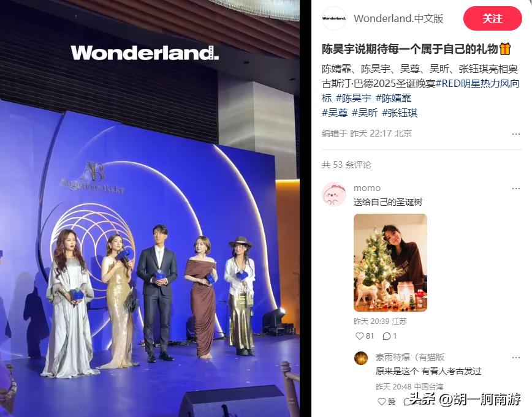The height and width of the screenshot is (417, 532).
Task: Open momo's profile avatar
Action: 334,194
